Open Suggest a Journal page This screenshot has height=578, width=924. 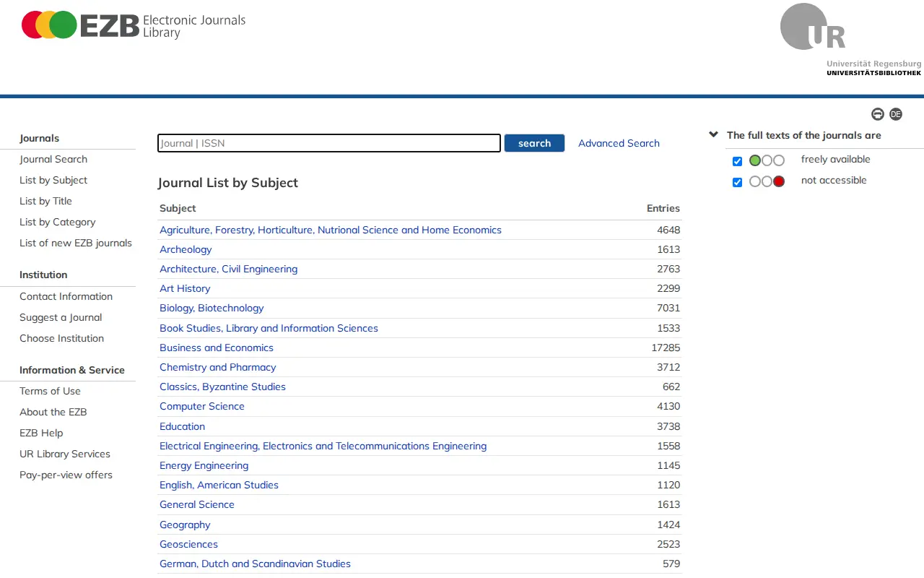(x=61, y=317)
